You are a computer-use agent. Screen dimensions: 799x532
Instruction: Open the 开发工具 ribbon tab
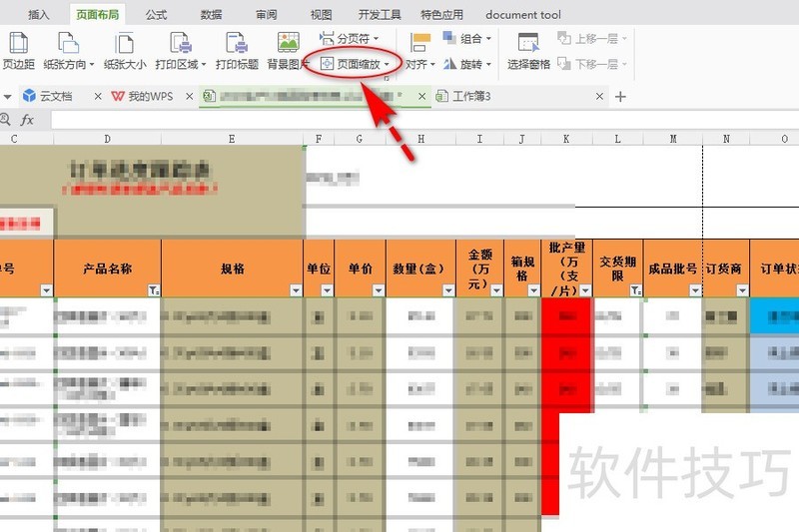380,15
